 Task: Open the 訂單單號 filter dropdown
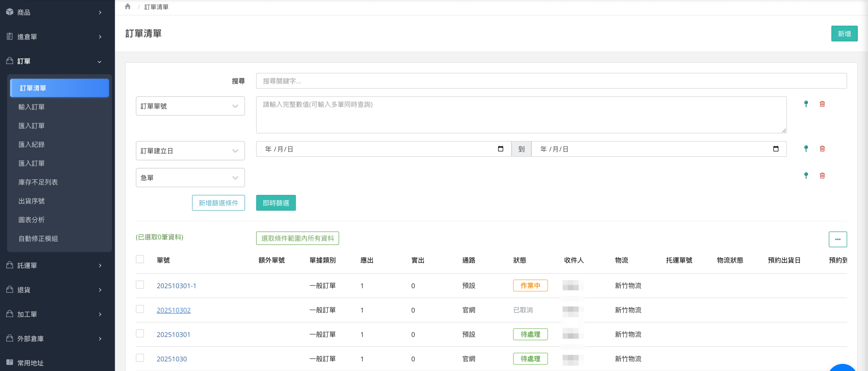[190, 106]
